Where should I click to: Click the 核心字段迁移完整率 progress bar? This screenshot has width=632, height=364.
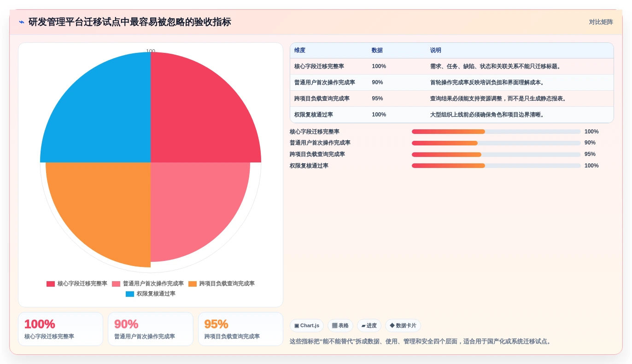(x=496, y=132)
